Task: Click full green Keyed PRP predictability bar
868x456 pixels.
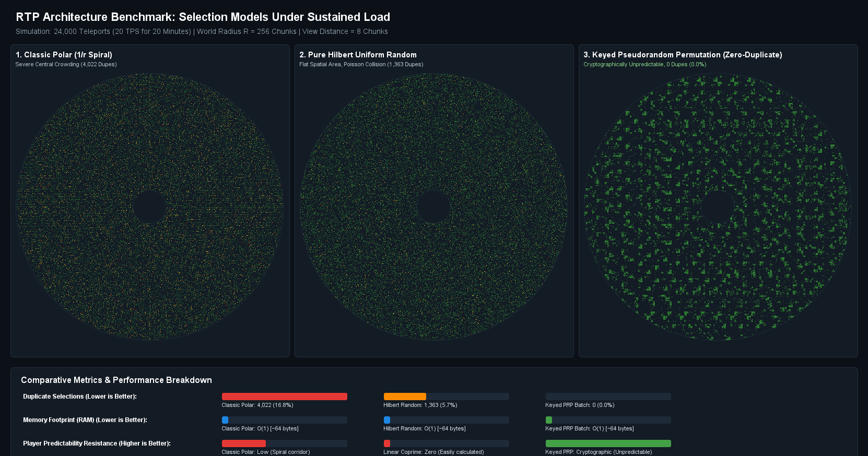Action: [x=608, y=443]
